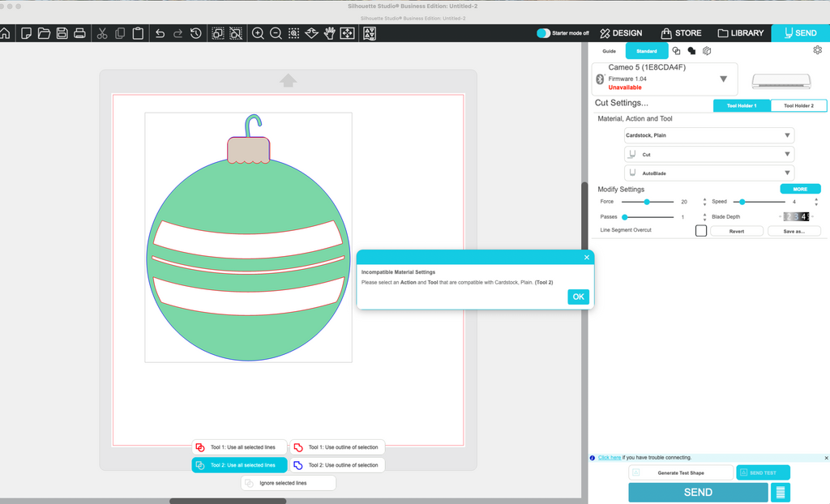
Task: Click the MORE settings button
Action: point(800,189)
